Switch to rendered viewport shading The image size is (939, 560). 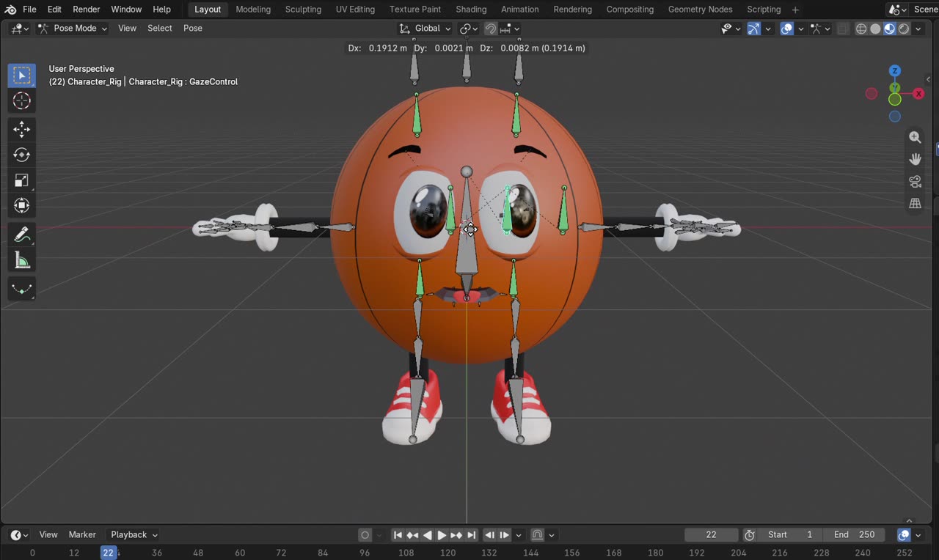click(x=904, y=29)
